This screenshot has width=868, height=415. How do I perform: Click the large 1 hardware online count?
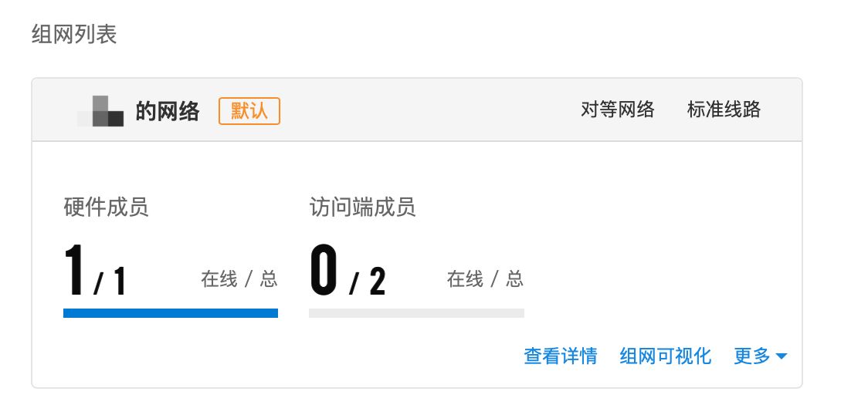point(75,271)
